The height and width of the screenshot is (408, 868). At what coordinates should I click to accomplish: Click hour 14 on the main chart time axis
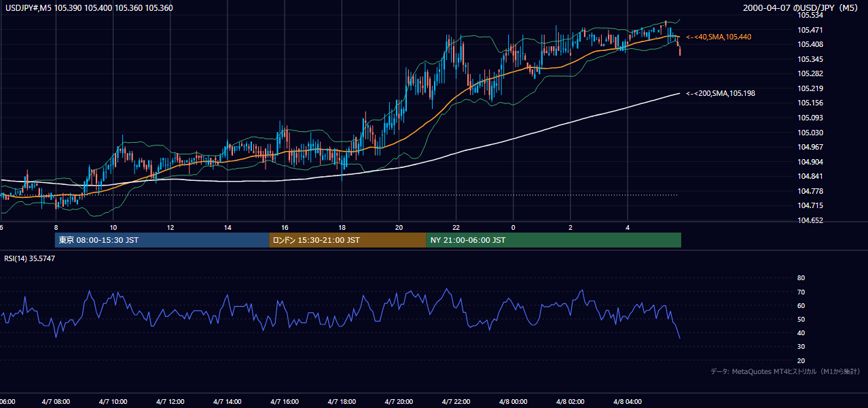(227, 227)
